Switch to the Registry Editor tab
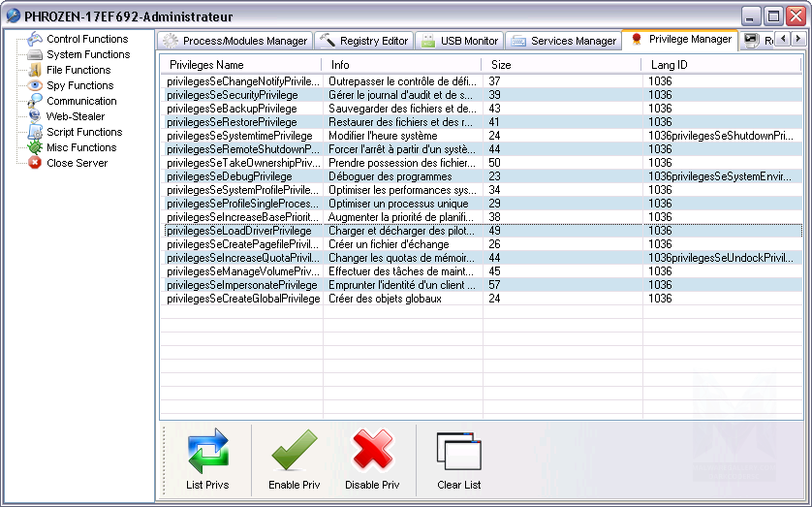Screen dimensions: 812x507 pyautogui.click(x=363, y=41)
